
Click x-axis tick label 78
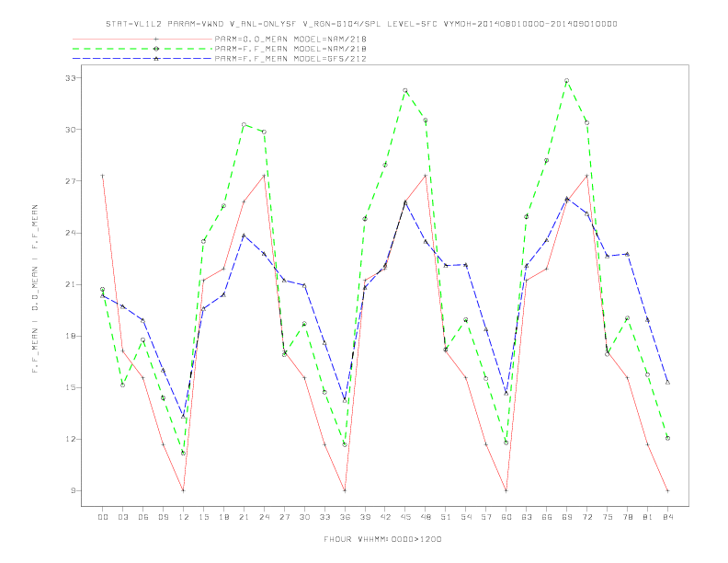pos(627,517)
